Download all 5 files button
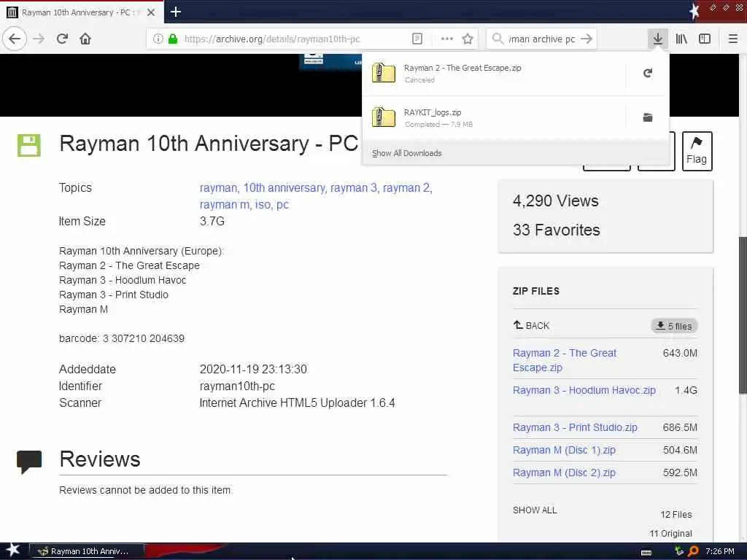Viewport: 747px width, 560px height. (674, 326)
